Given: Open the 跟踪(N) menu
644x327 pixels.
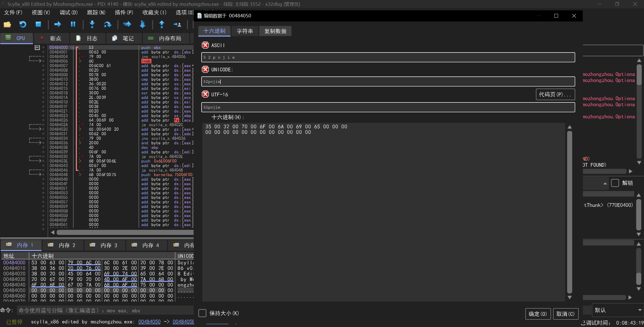Looking at the screenshot, I should coord(96,12).
